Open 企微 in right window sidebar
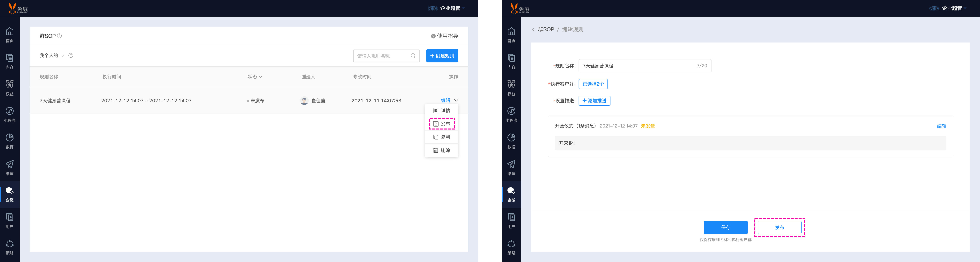This screenshot has height=262, width=980. 511,194
